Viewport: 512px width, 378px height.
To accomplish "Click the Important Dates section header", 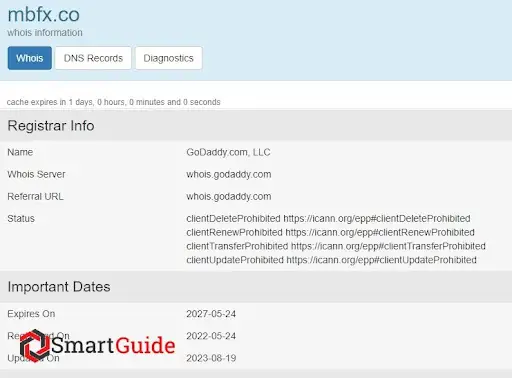I will (x=256, y=287).
